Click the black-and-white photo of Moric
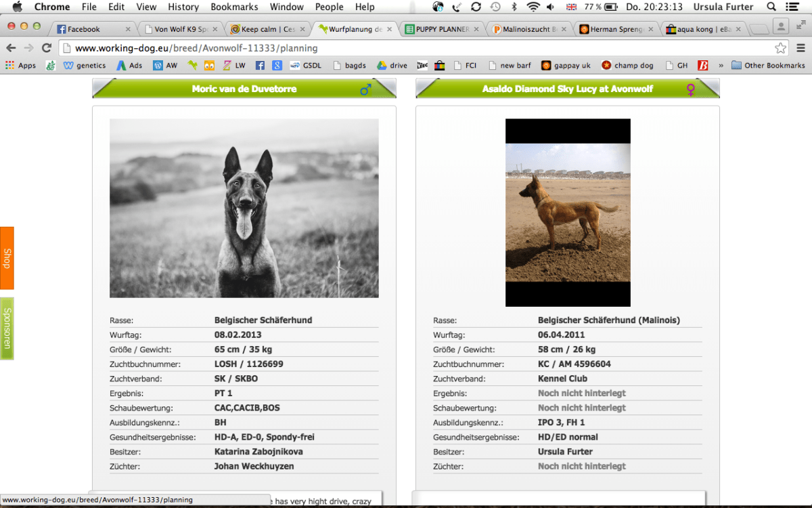Viewport: 812px width, 508px height. click(x=244, y=208)
